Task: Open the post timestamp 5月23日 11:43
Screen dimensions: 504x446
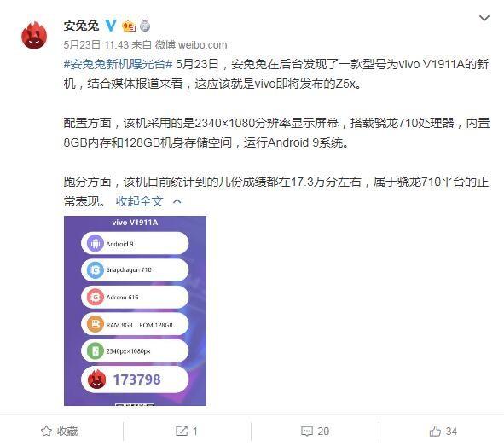Action: [96, 45]
